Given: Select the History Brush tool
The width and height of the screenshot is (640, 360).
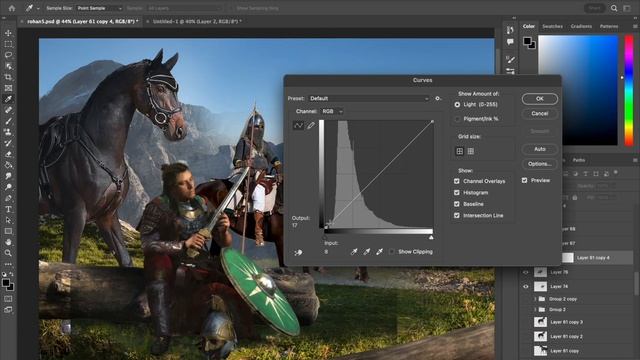Looking at the screenshot, I should coord(8,143).
